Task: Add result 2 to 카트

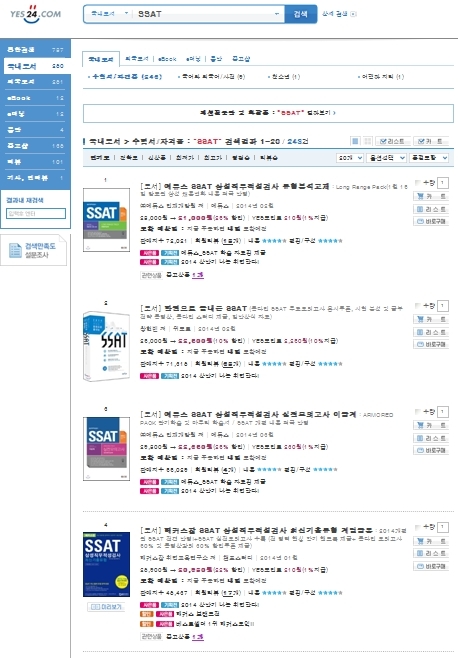Action: (431, 319)
